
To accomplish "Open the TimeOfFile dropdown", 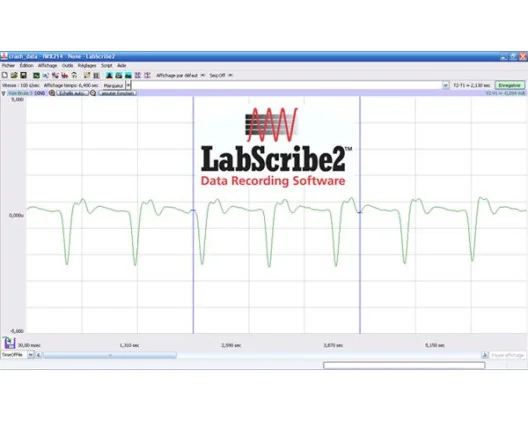I will [x=31, y=355].
